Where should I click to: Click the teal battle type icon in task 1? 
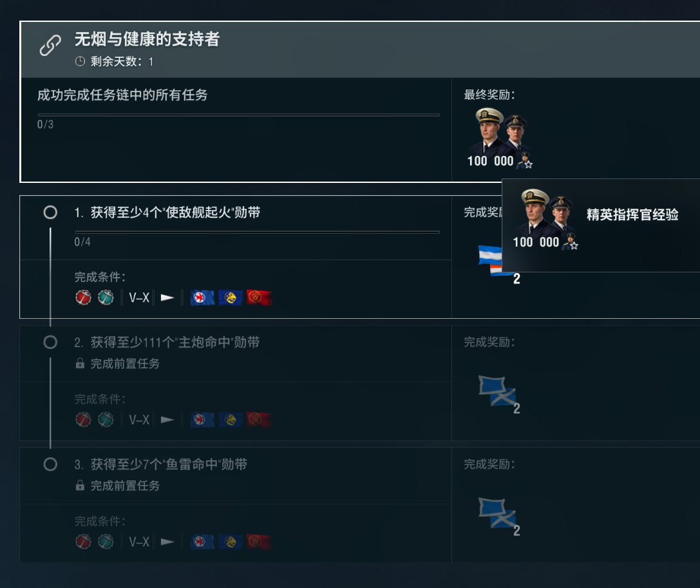click(x=106, y=298)
